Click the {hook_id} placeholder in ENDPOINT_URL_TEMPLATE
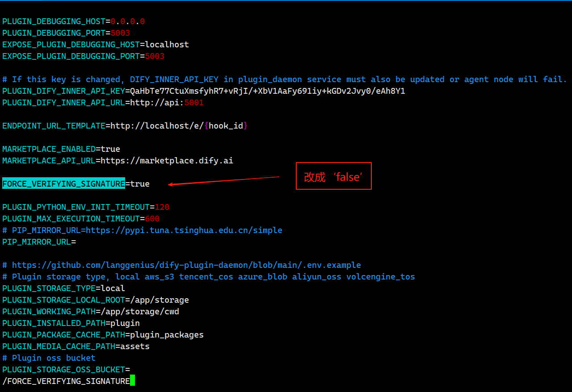This screenshot has height=392, width=572. point(226,125)
